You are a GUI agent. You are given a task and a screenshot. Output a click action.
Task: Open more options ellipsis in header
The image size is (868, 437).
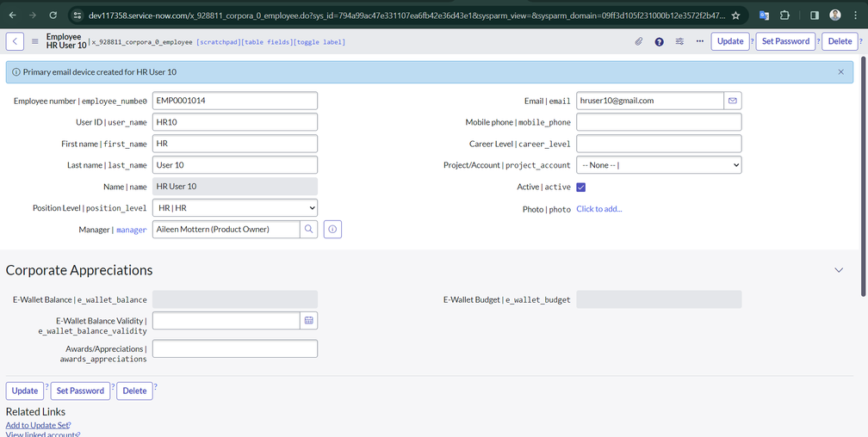coord(700,41)
